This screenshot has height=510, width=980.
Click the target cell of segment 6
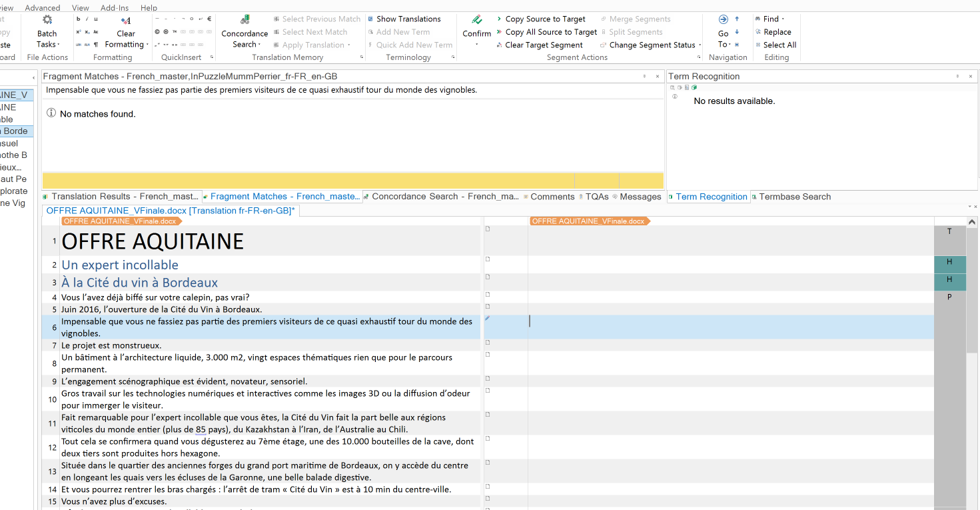(730, 327)
